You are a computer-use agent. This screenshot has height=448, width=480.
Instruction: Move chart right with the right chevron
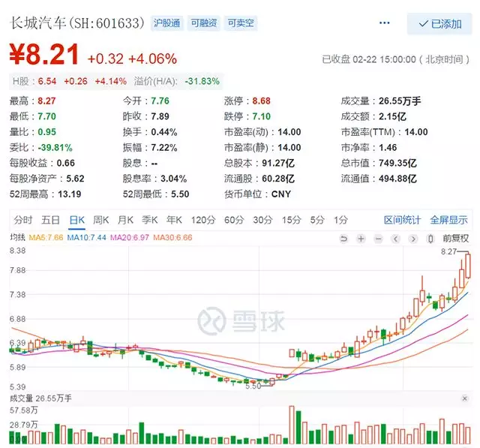(x=413, y=239)
